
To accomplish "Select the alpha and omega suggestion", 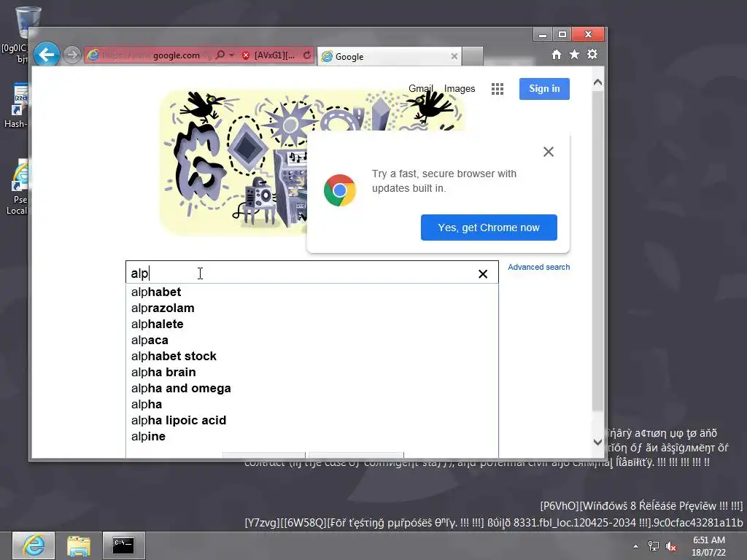I will coord(311,389).
